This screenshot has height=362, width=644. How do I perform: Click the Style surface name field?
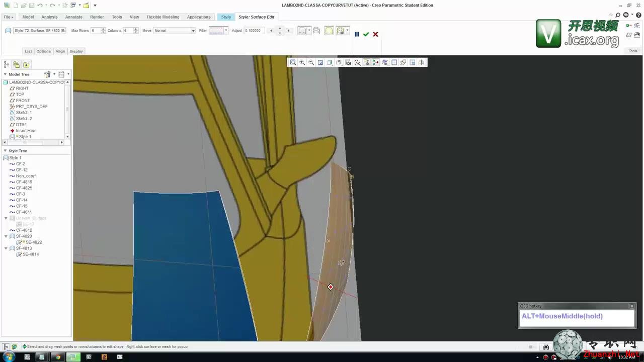point(39,31)
